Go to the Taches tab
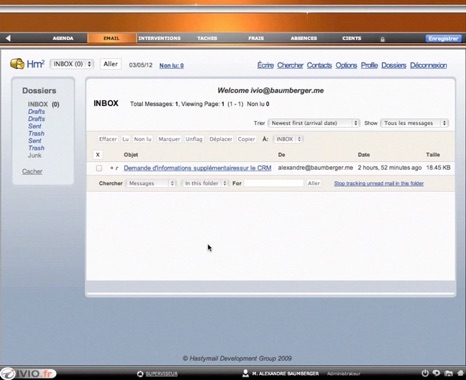Image resolution: width=466 pixels, height=380 pixels. (x=207, y=38)
